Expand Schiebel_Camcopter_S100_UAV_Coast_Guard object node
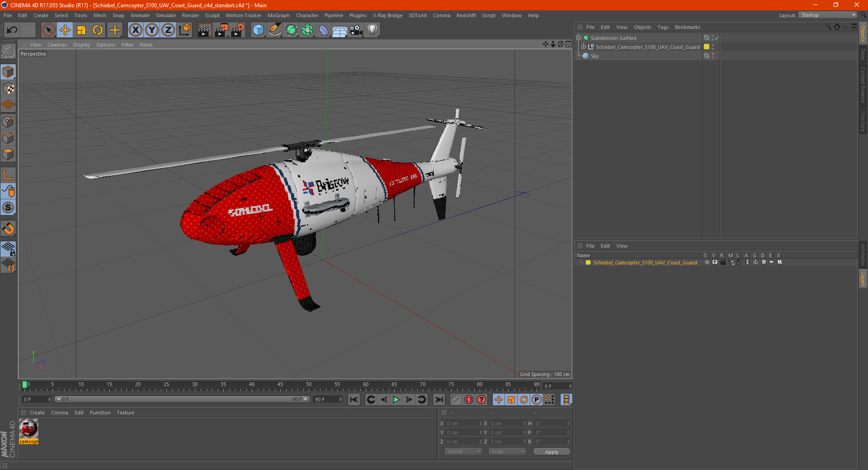The height and width of the screenshot is (470, 868). [x=584, y=47]
